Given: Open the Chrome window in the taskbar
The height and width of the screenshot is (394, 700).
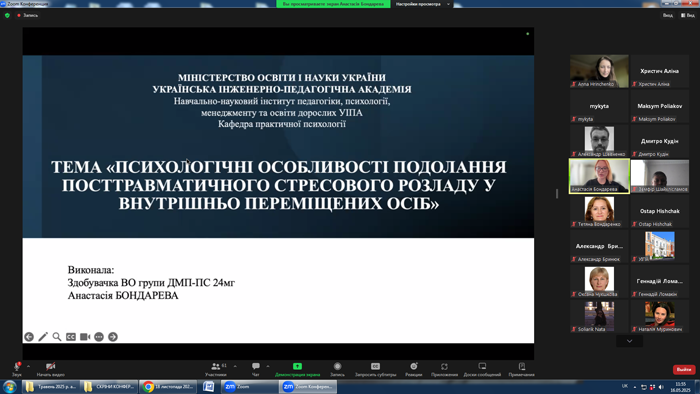Looking at the screenshot, I should tap(168, 387).
